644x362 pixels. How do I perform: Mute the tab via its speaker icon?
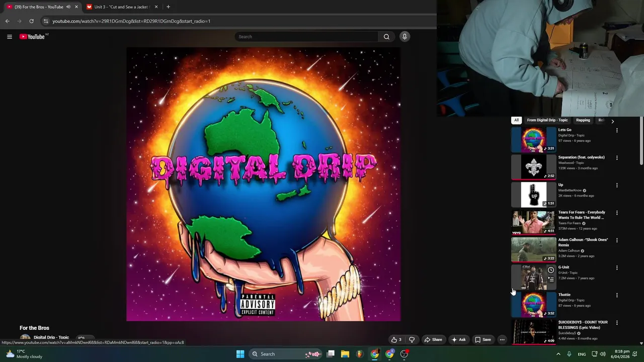tap(68, 7)
